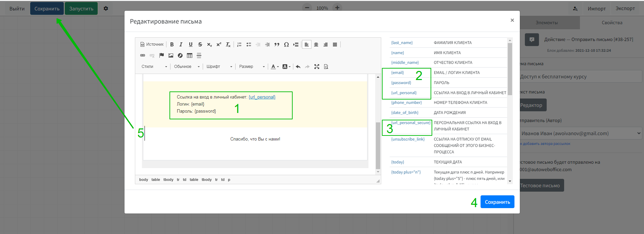This screenshot has width=644, height=234.
Task: Click the {url_personal_secure} variable link
Action: click(411, 123)
